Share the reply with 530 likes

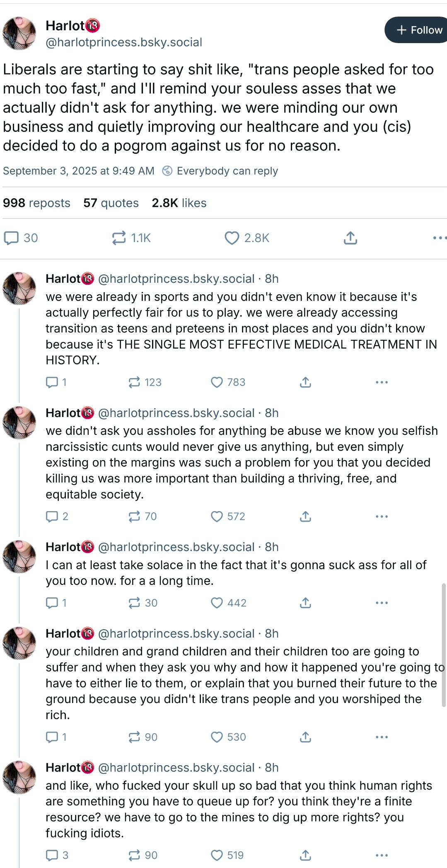coord(305,737)
